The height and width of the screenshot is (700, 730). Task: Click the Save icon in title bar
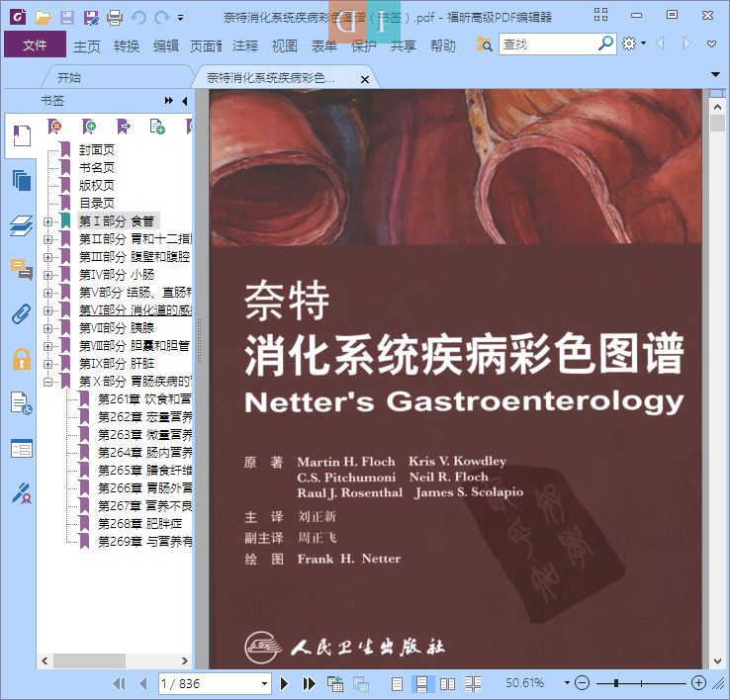(x=67, y=18)
